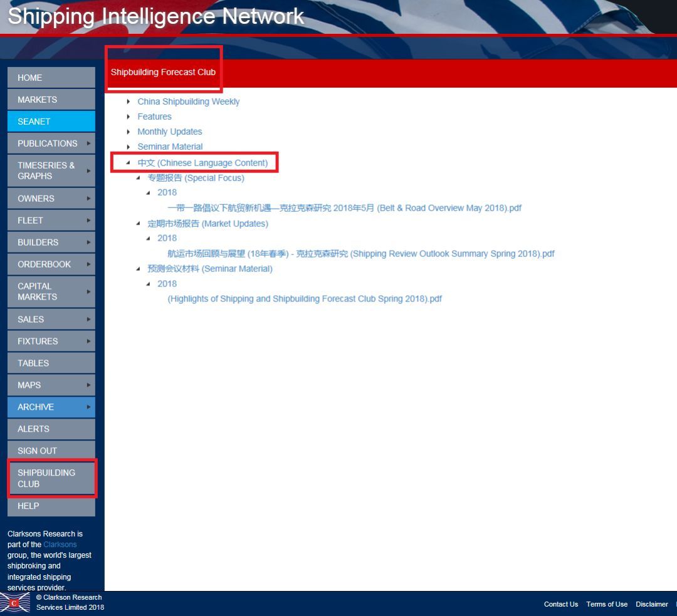677x616 pixels.
Task: Collapse arrow beside 2018 under Market Updates
Action: 148,238
